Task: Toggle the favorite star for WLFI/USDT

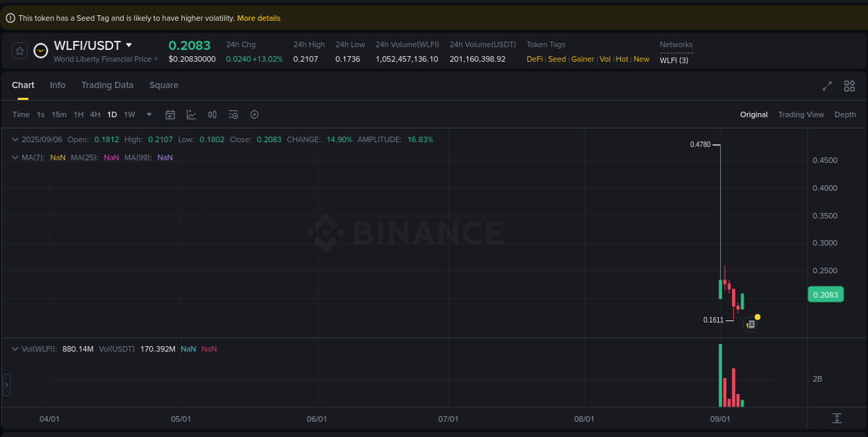Action: pos(19,51)
